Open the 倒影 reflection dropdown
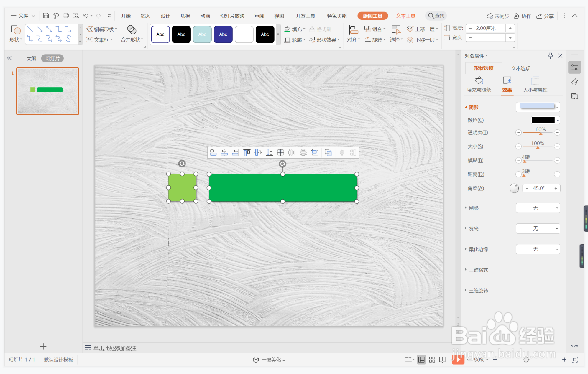Image resolution: width=588 pixels, height=374 pixels. [x=538, y=208]
